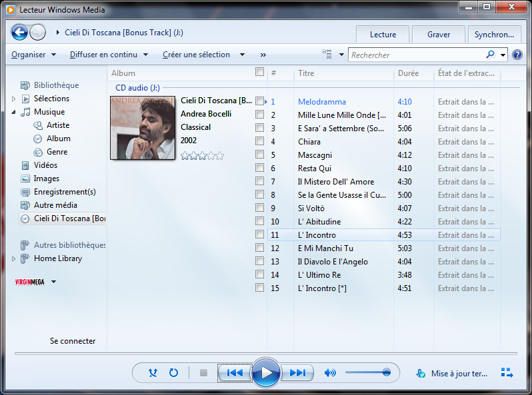Select the Cieli Di Toscana CD item

(x=63, y=218)
